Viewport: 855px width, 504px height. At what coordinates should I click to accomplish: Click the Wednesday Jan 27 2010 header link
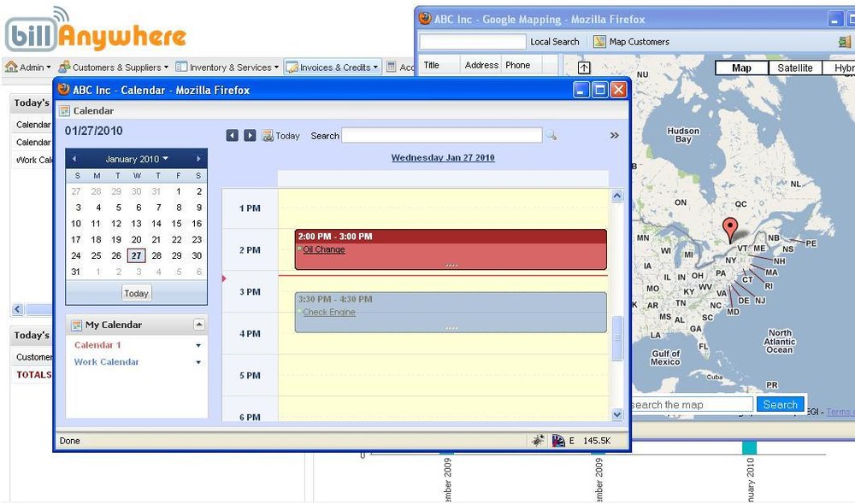pos(443,157)
